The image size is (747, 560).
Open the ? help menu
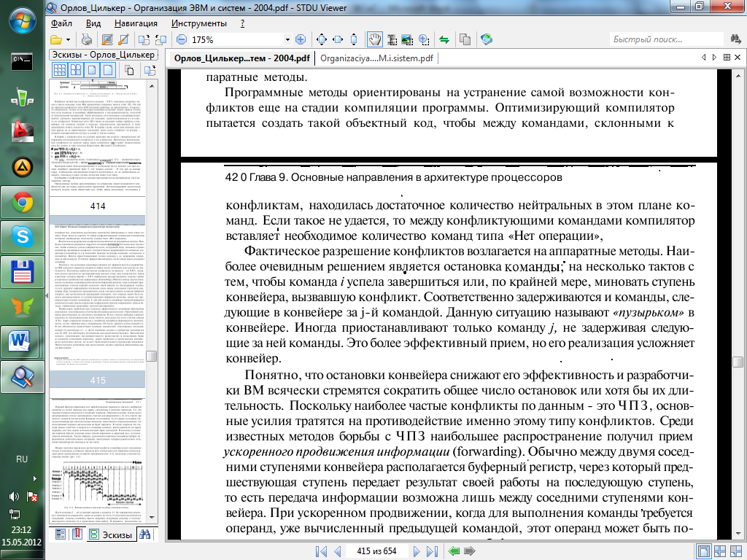pos(242,23)
